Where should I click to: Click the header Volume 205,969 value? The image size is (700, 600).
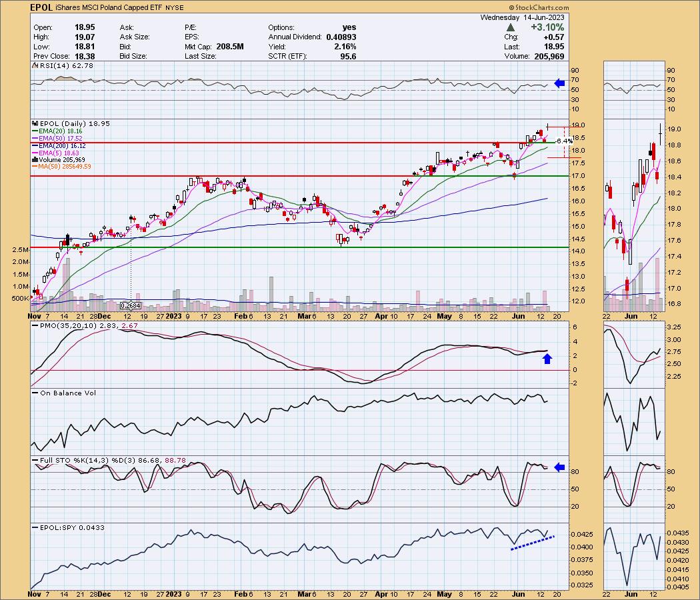point(549,56)
